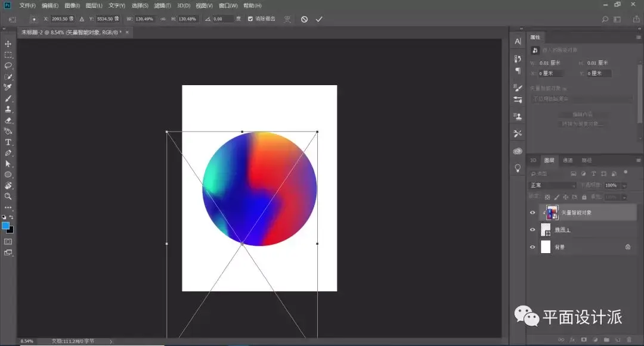Click the search magnifier in the options bar
The height and width of the screenshot is (346, 644).
605,19
